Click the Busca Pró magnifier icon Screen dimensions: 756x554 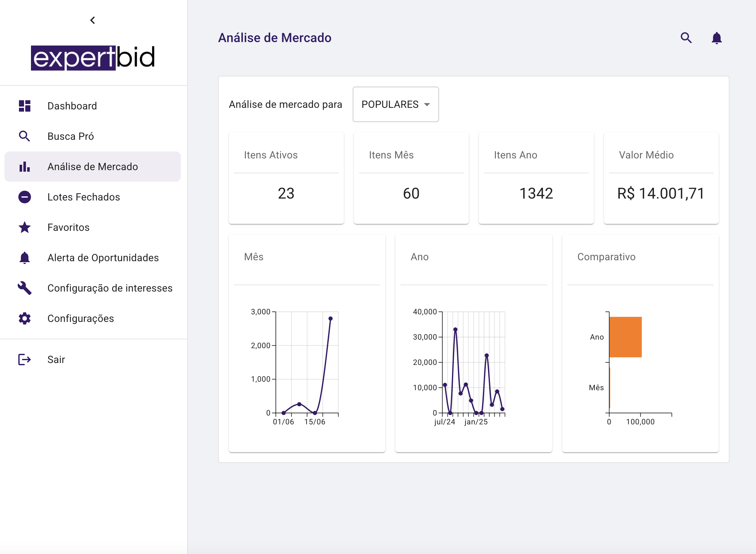pyautogui.click(x=24, y=136)
